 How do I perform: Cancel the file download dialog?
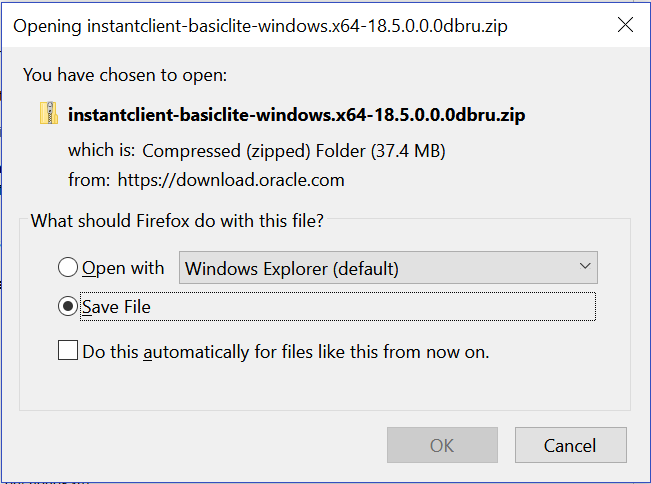pyautogui.click(x=570, y=446)
